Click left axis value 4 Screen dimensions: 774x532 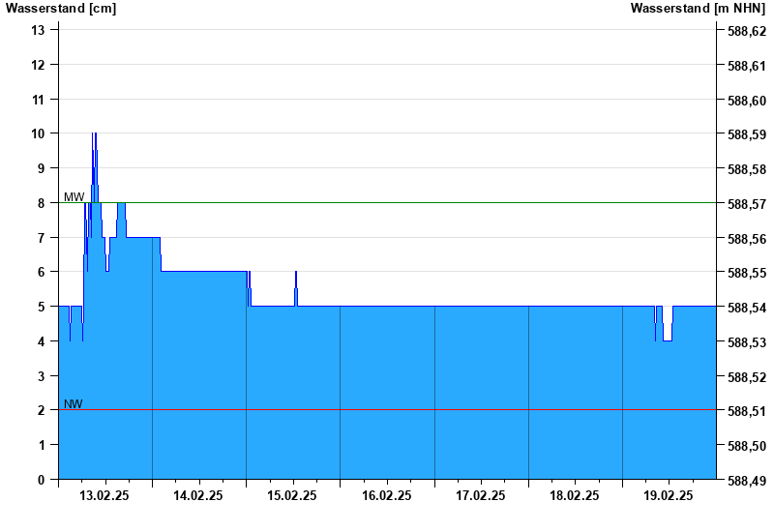(x=41, y=341)
